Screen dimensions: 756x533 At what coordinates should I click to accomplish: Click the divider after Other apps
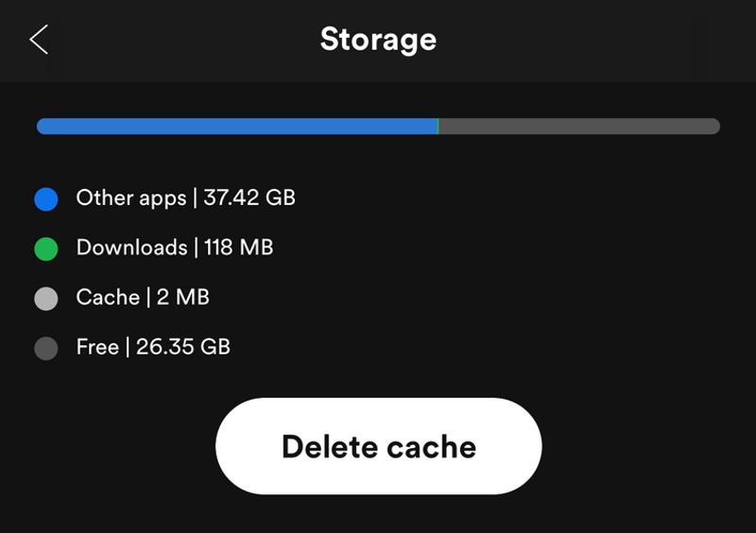click(x=196, y=198)
